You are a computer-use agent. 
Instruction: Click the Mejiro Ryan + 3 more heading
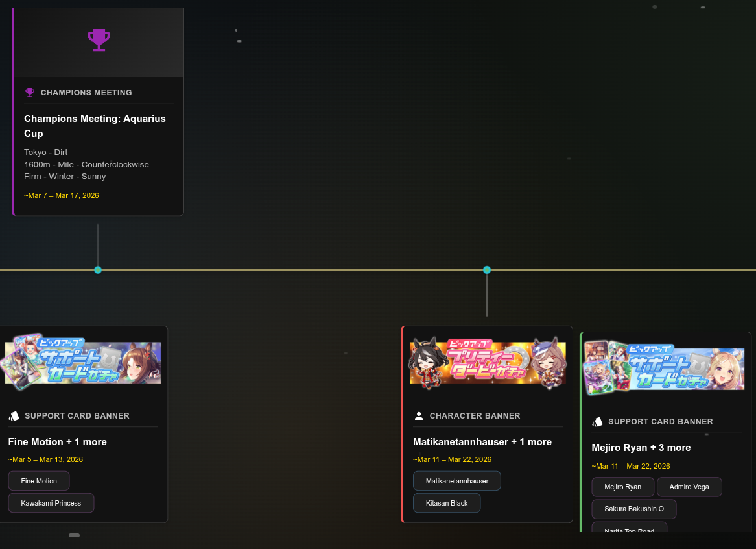click(641, 448)
